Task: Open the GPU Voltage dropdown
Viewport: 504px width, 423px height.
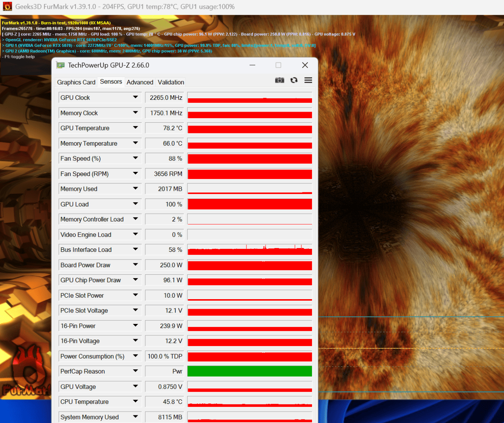Action: point(135,386)
